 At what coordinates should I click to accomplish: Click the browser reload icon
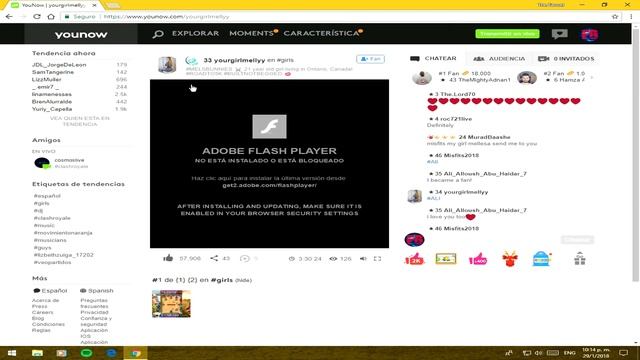(37, 17)
